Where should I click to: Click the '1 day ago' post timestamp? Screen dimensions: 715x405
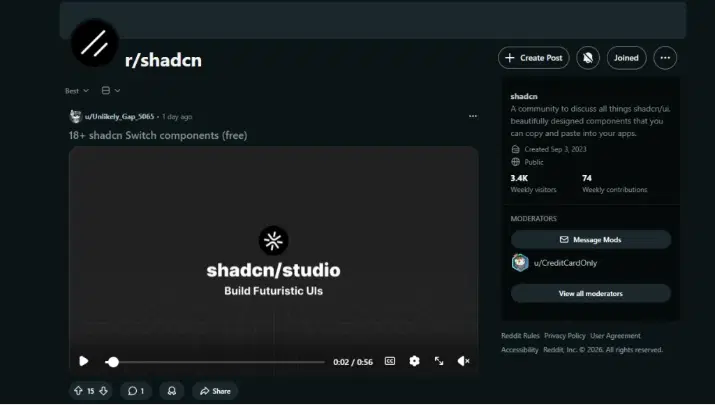[177, 117]
